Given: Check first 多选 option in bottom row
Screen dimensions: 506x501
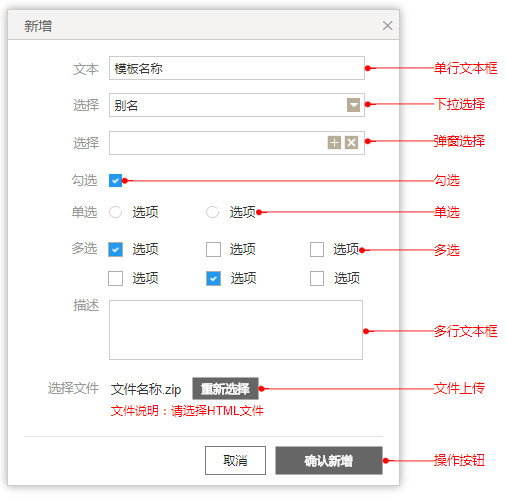Looking at the screenshot, I should [115, 278].
